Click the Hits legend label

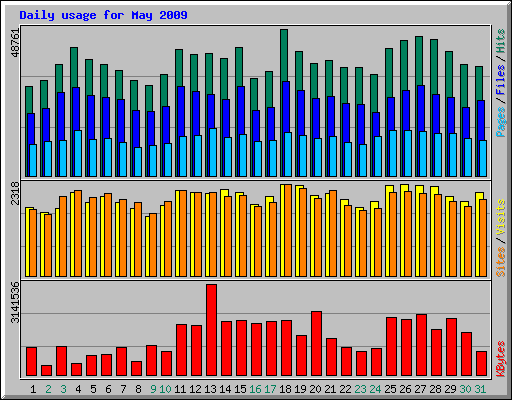(x=501, y=41)
